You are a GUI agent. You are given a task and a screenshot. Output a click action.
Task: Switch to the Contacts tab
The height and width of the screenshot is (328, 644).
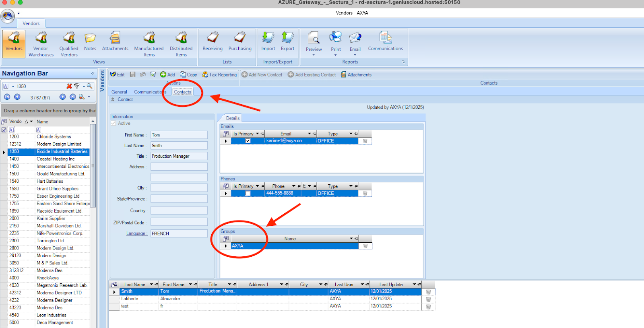click(182, 92)
